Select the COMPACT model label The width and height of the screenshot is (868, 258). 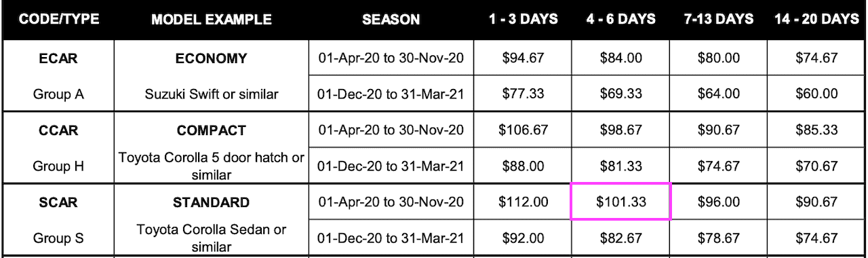(212, 130)
